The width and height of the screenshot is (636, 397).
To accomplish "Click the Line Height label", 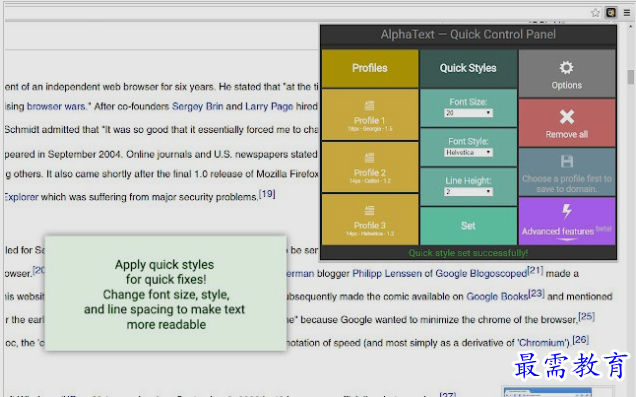I will (x=468, y=180).
